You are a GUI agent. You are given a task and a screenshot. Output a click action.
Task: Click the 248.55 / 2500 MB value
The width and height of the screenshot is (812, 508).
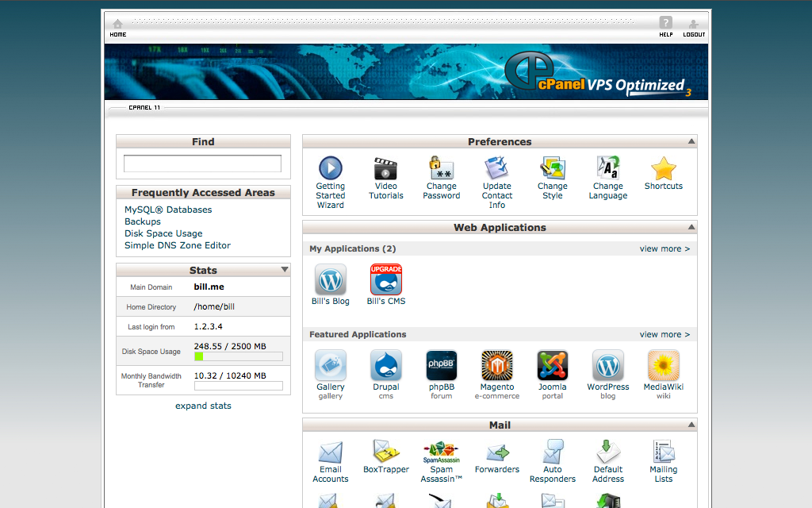click(x=230, y=346)
